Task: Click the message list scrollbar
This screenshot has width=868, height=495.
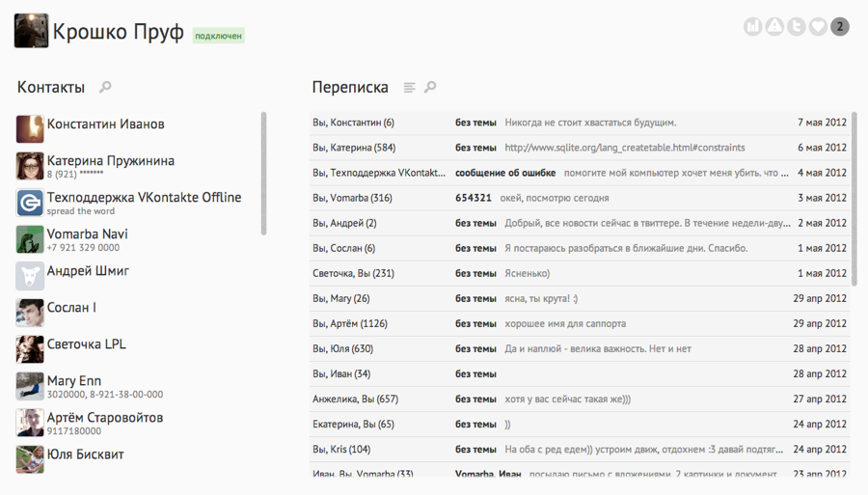Action: [854, 200]
